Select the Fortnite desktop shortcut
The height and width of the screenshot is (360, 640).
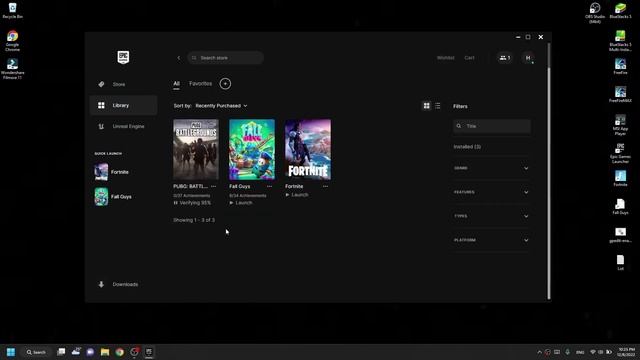(620, 178)
